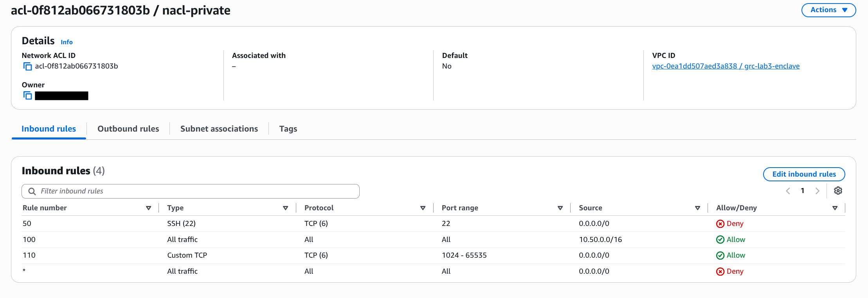
Task: Sort by Allow/Deny column arrow
Action: click(x=835, y=208)
